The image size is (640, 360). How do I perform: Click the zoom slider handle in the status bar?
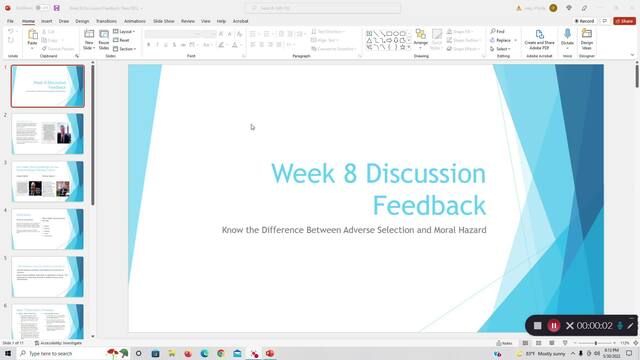pos(596,343)
